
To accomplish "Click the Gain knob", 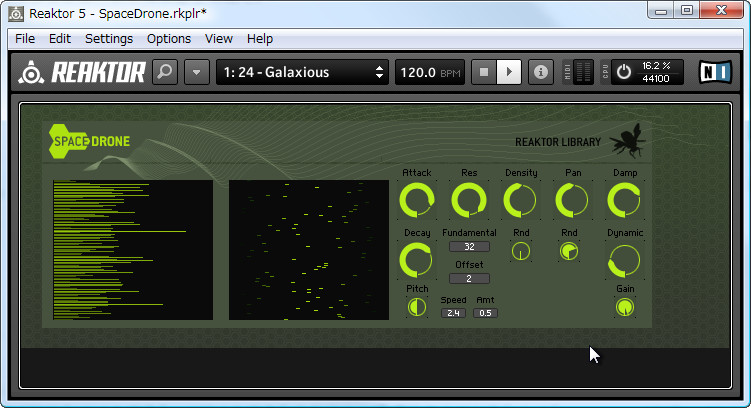I will coord(625,307).
